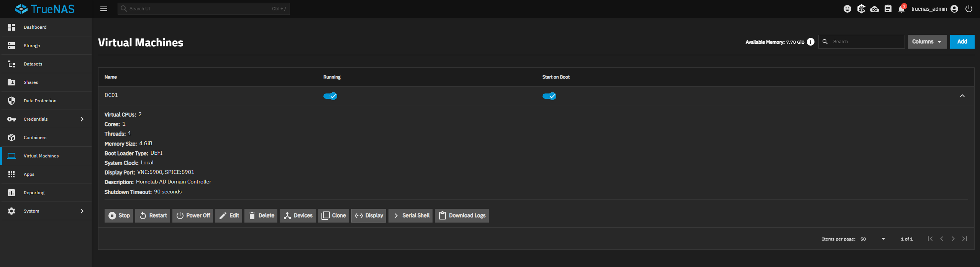Click the Delete button
980x267 pixels.
(x=261, y=216)
